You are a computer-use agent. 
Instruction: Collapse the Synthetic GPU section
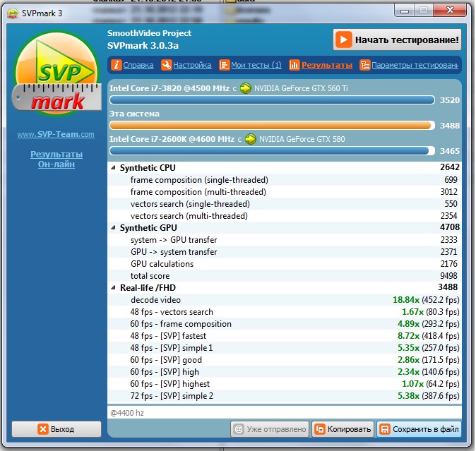pyautogui.click(x=114, y=228)
